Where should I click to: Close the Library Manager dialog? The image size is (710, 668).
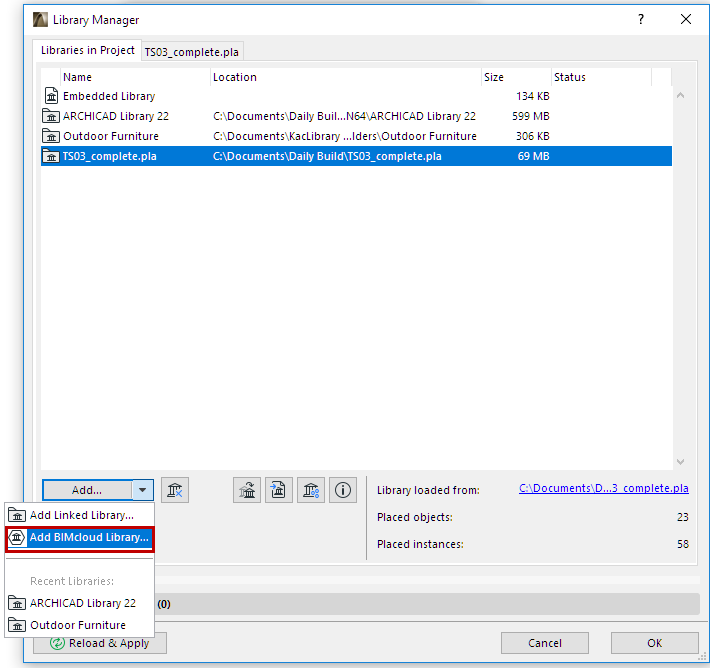686,19
